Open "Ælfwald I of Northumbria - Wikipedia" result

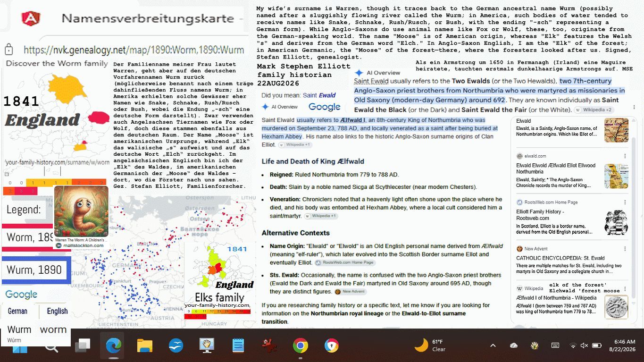coord(556,298)
